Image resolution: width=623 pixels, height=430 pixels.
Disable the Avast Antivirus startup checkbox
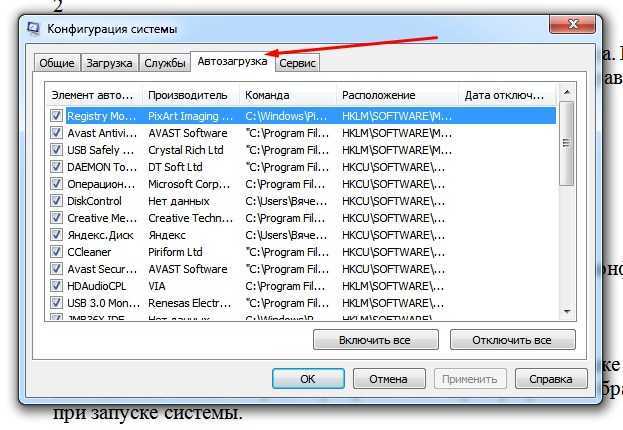point(56,133)
